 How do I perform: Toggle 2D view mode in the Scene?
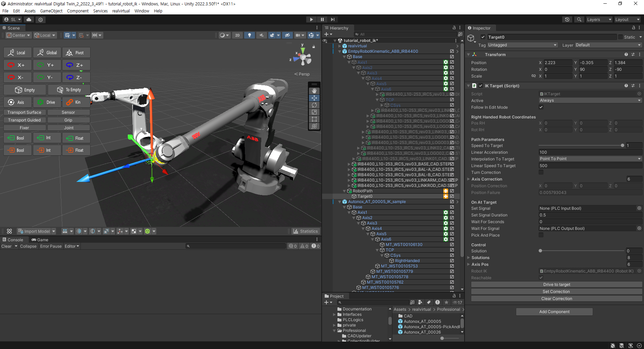tap(237, 35)
